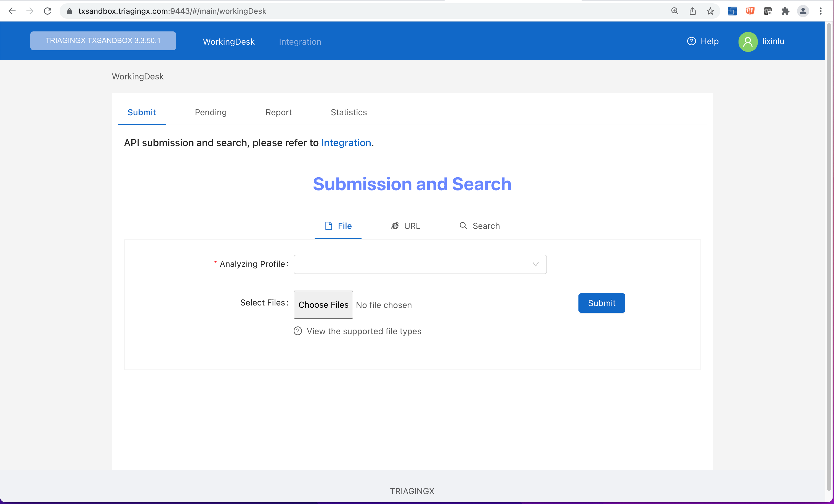Screen dimensions: 834x504
Task: Click View the supported file types
Action: [x=364, y=331]
